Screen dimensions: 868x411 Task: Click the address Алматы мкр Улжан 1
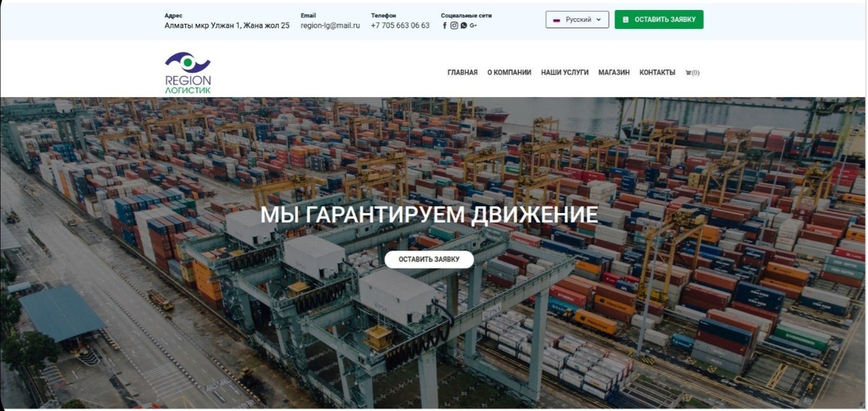[201, 26]
